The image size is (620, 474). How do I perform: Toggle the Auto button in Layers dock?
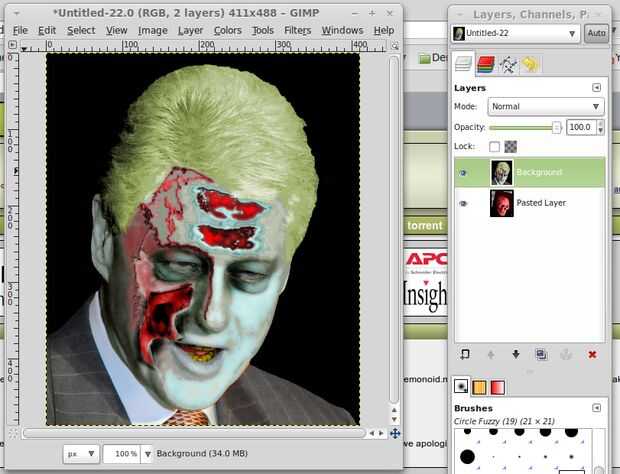click(x=596, y=33)
